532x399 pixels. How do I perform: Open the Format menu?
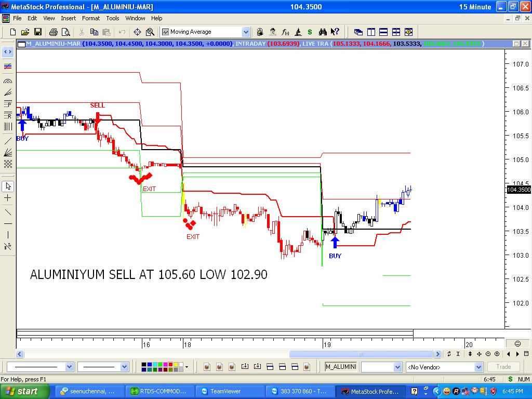pos(91,18)
